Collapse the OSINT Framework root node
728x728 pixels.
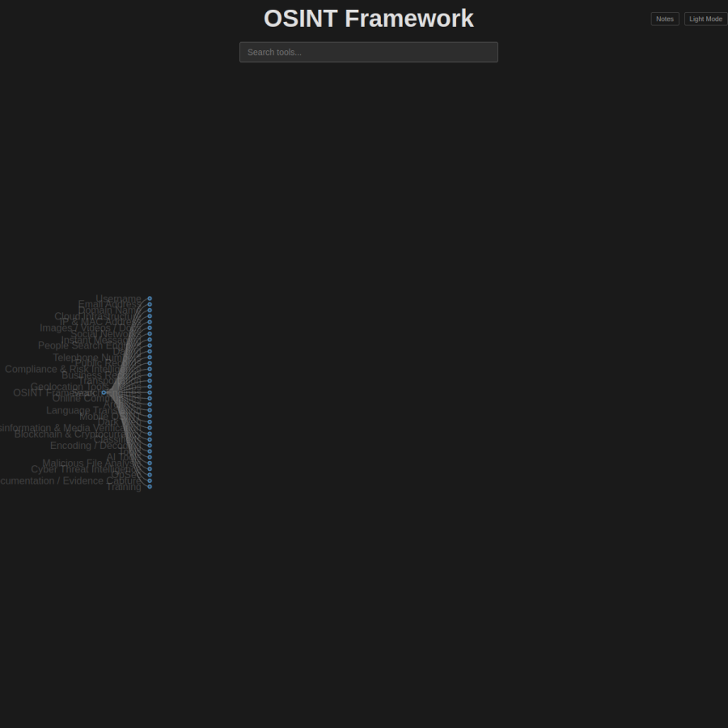tap(104, 392)
